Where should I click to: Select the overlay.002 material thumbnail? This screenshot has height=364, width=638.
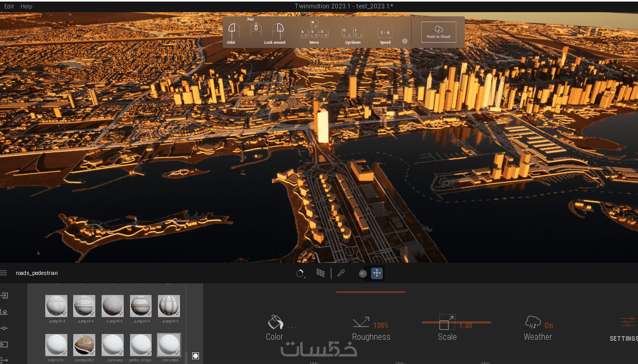coord(84,345)
